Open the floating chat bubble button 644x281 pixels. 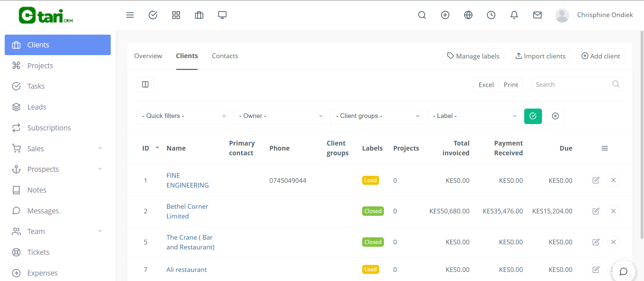point(624,271)
